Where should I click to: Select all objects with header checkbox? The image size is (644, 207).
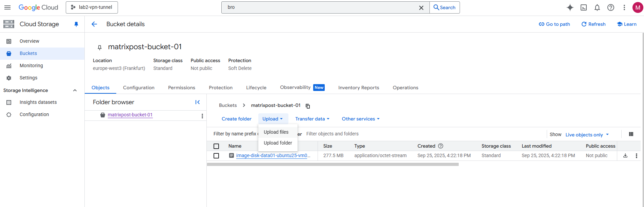click(x=216, y=146)
